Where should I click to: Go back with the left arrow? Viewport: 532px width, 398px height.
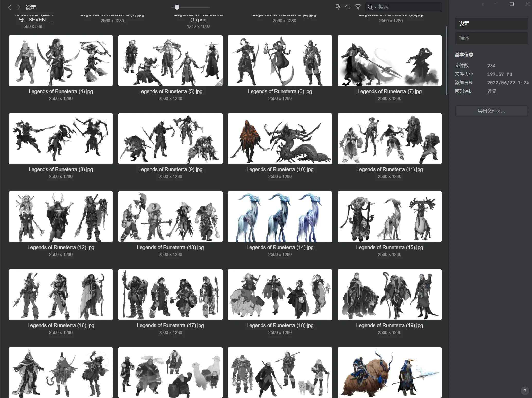10,7
